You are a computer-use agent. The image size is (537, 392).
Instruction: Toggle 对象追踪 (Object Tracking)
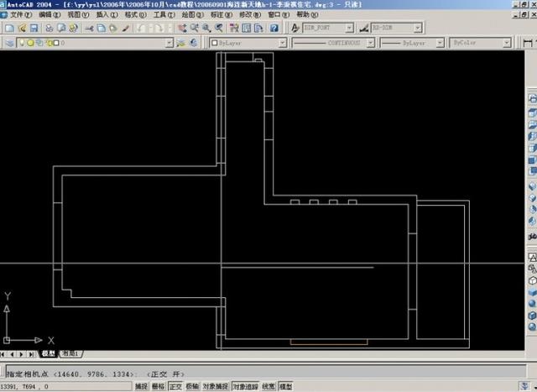tap(246, 386)
